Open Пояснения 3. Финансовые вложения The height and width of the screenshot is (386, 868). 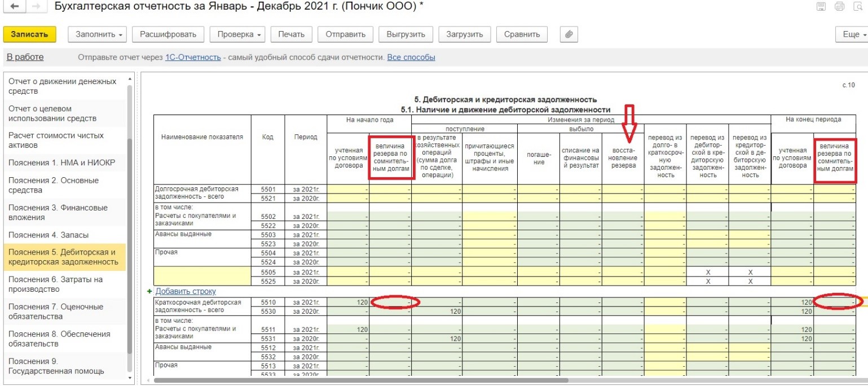pos(65,212)
